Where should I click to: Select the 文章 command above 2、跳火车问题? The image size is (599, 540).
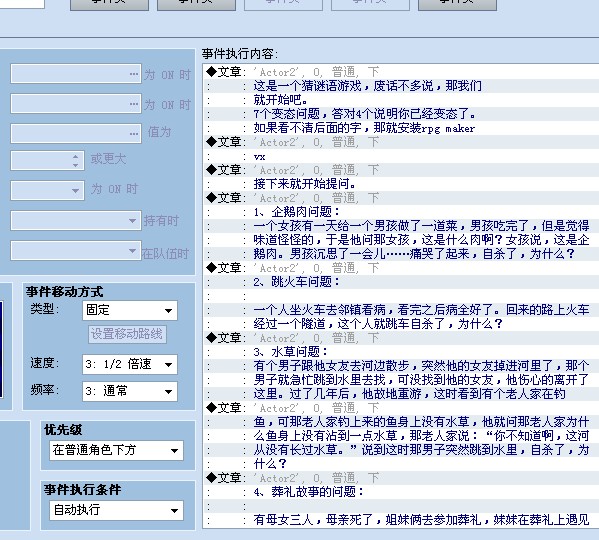tap(401, 268)
